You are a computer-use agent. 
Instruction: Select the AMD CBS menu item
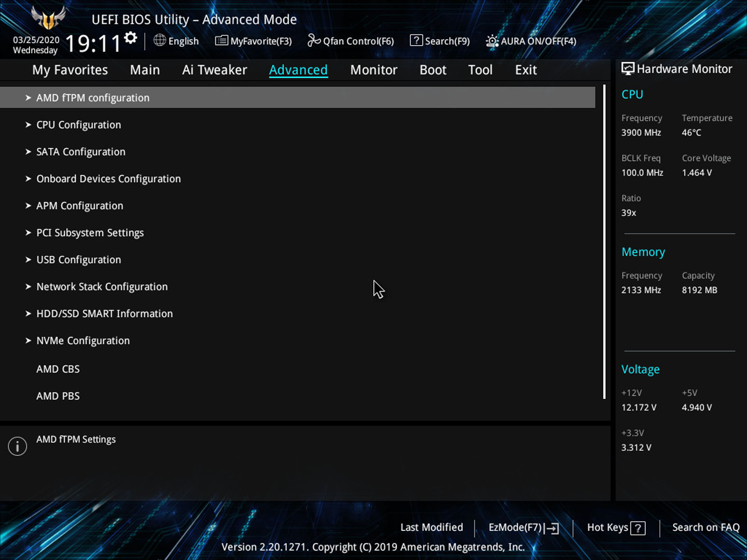point(58,369)
